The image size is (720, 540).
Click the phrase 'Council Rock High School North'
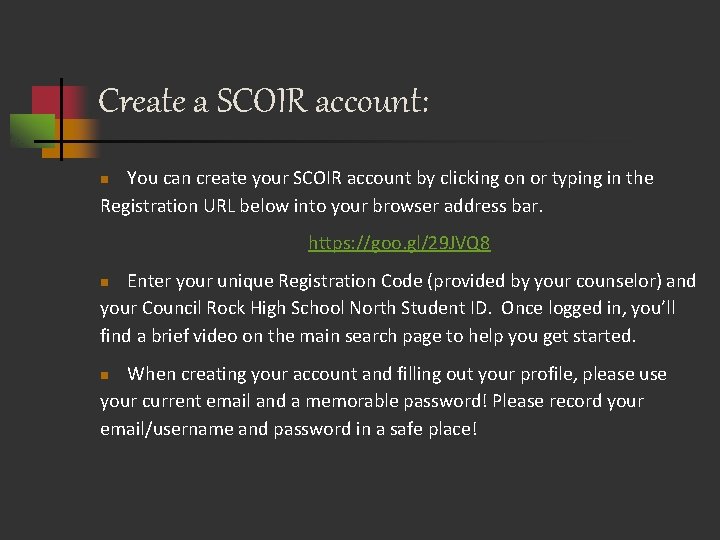coord(269,308)
